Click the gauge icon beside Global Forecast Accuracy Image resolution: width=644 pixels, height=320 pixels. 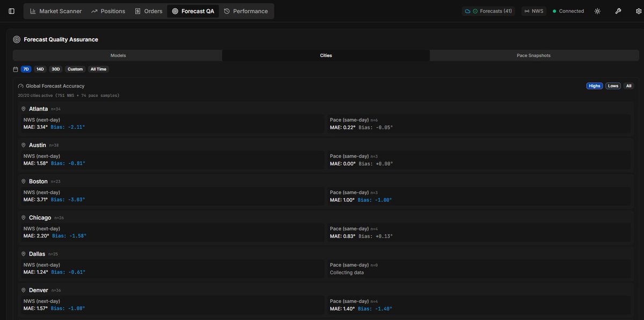tap(21, 86)
